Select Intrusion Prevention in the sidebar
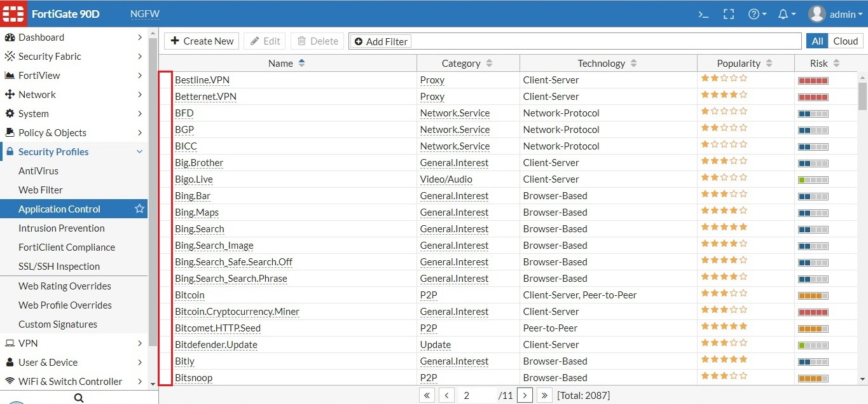868x404 pixels. tap(61, 228)
